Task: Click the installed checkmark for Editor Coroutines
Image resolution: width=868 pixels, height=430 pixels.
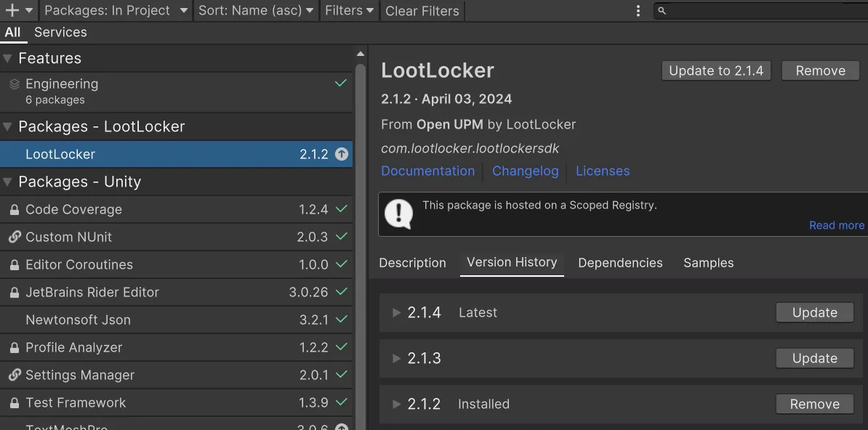Action: (342, 264)
